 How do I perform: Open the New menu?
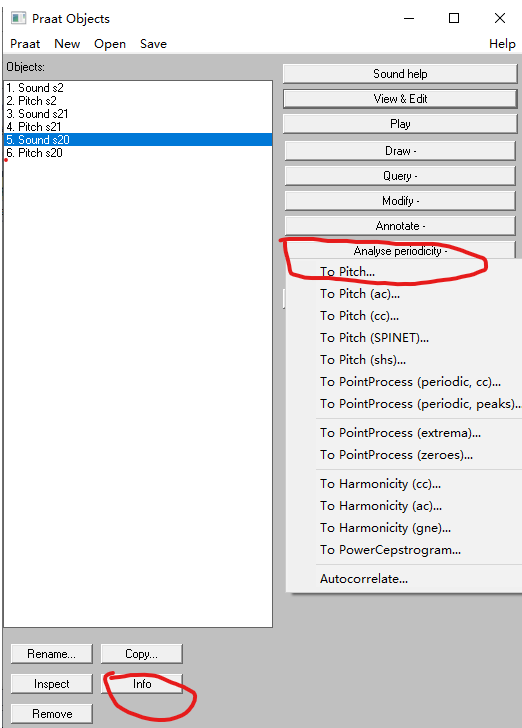tap(67, 44)
